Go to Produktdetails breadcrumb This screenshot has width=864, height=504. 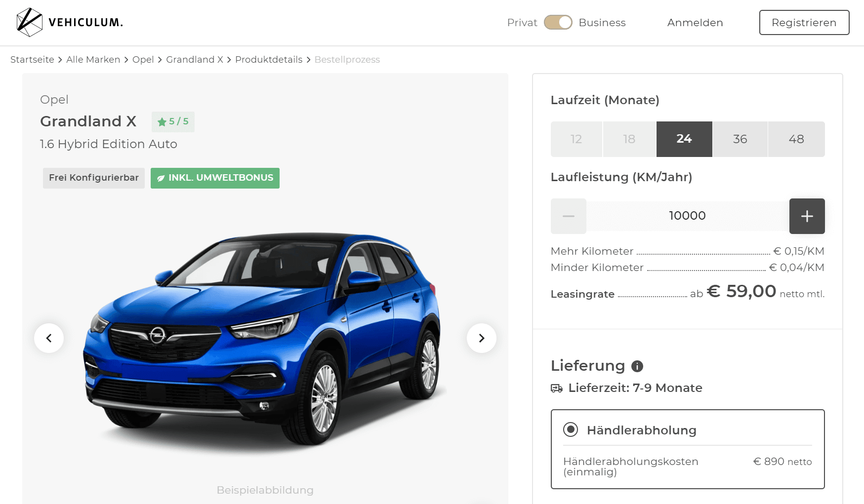(x=269, y=60)
